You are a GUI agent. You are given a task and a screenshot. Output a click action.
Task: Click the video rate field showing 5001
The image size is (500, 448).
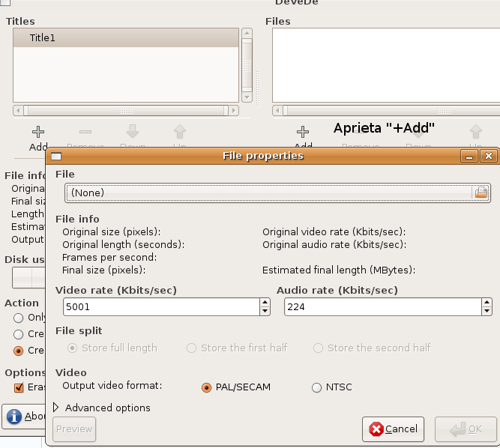click(161, 307)
